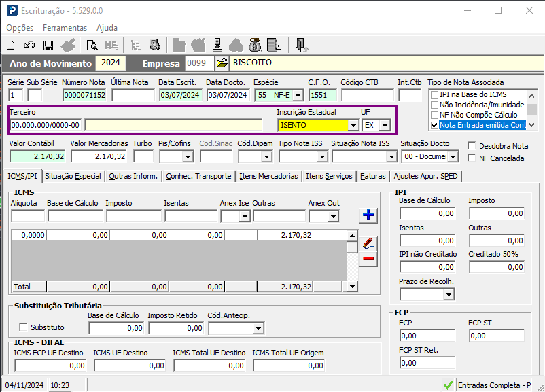Viewport: 545px width, 392px height.
Task: Open the Faturas tab
Action: (372, 176)
